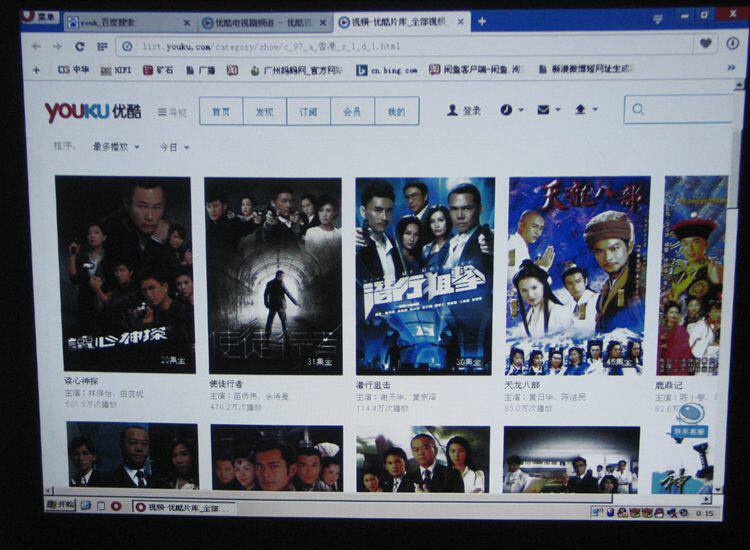The image size is (750, 550).
Task: Click the 鹿鼎记 title link
Action: click(669, 385)
